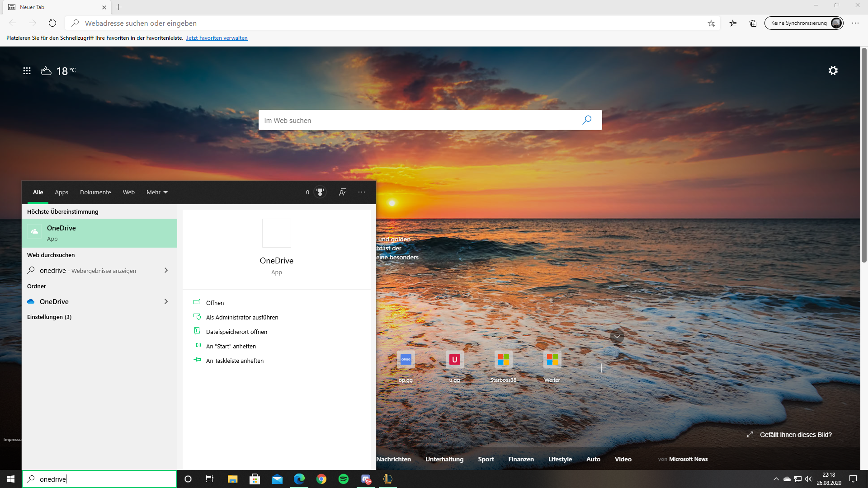Image resolution: width=868 pixels, height=488 pixels.
Task: Launch Microsoft Store from the taskbar
Action: click(x=255, y=479)
